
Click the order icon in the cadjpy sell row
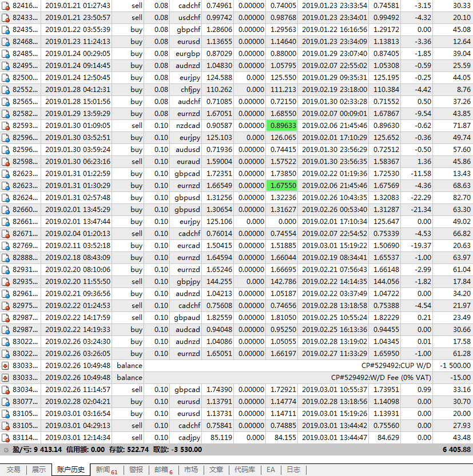[6, 438]
